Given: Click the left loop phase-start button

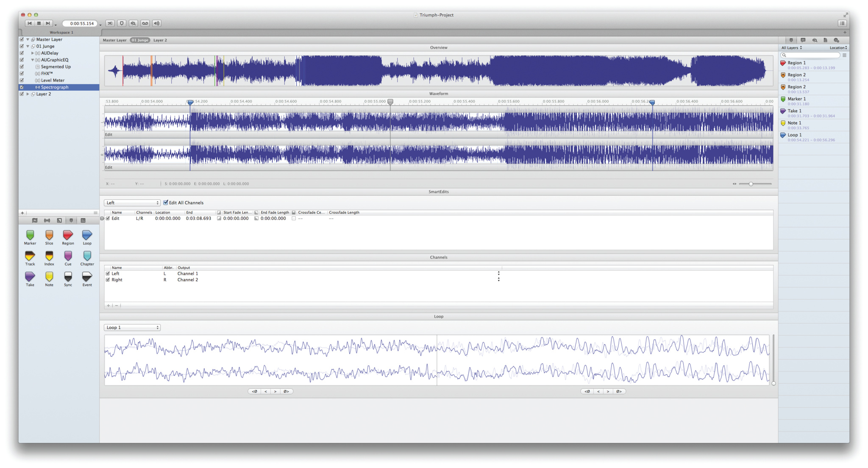Looking at the screenshot, I should coord(254,391).
